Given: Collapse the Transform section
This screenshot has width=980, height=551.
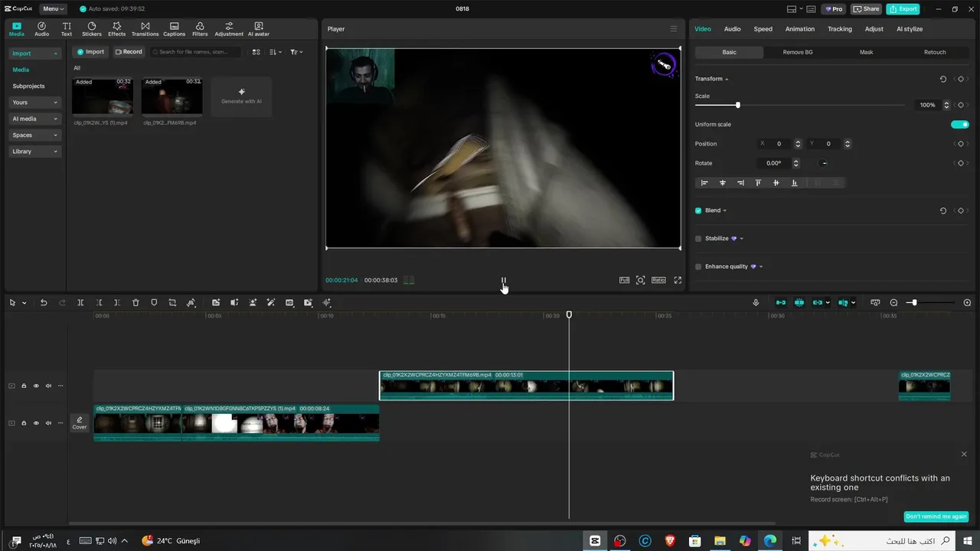Looking at the screenshot, I should (727, 80).
